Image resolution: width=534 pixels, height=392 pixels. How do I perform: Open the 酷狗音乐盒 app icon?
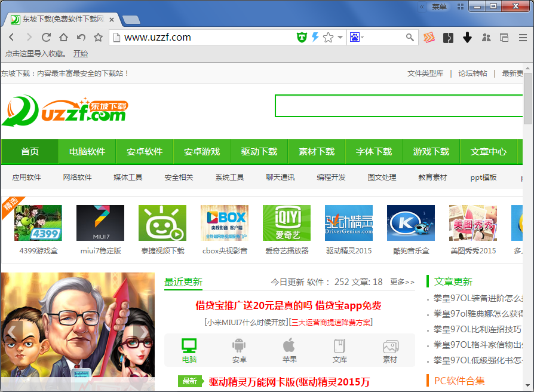tap(411, 223)
